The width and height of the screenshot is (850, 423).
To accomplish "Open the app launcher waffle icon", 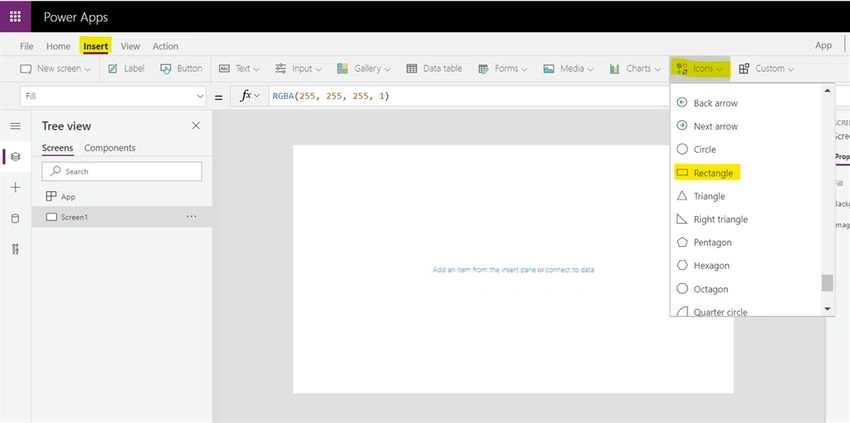I will pyautogui.click(x=15, y=17).
